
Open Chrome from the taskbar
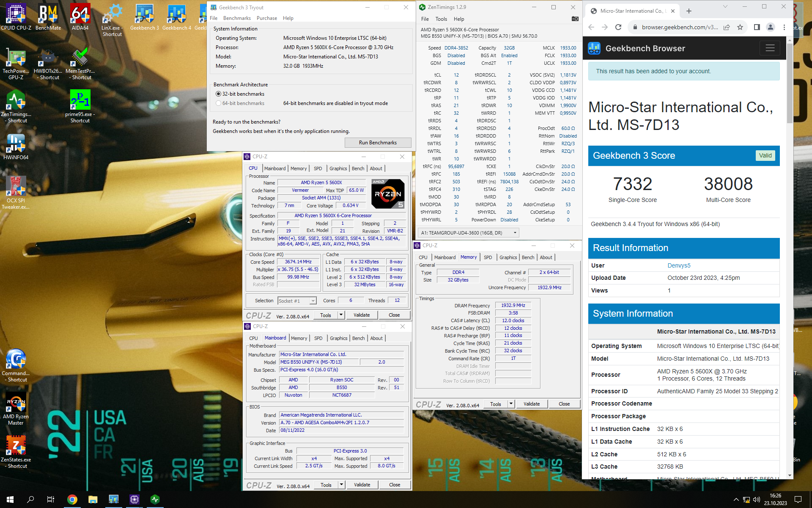point(72,500)
